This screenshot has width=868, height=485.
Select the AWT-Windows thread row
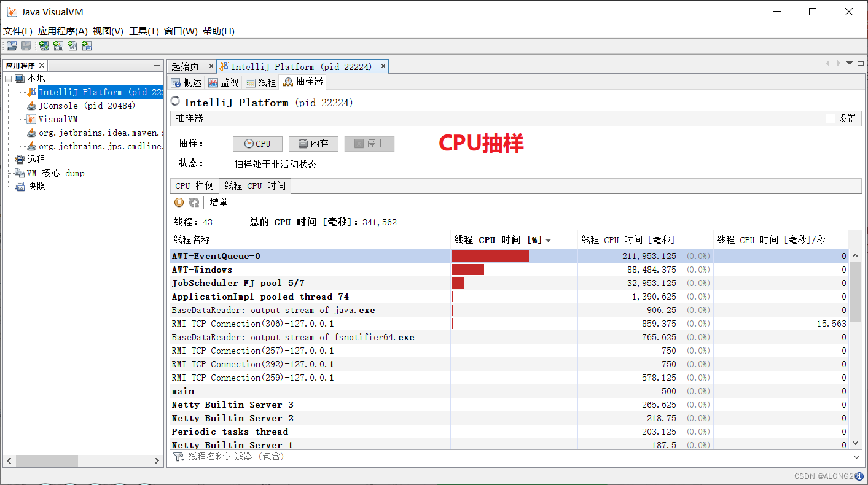(x=509, y=270)
